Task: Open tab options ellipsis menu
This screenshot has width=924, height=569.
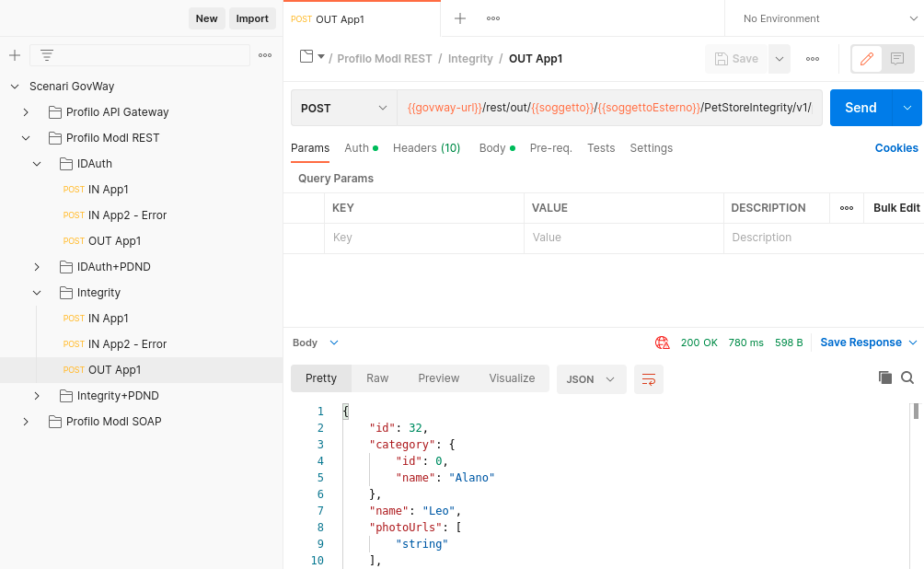Action: click(493, 18)
